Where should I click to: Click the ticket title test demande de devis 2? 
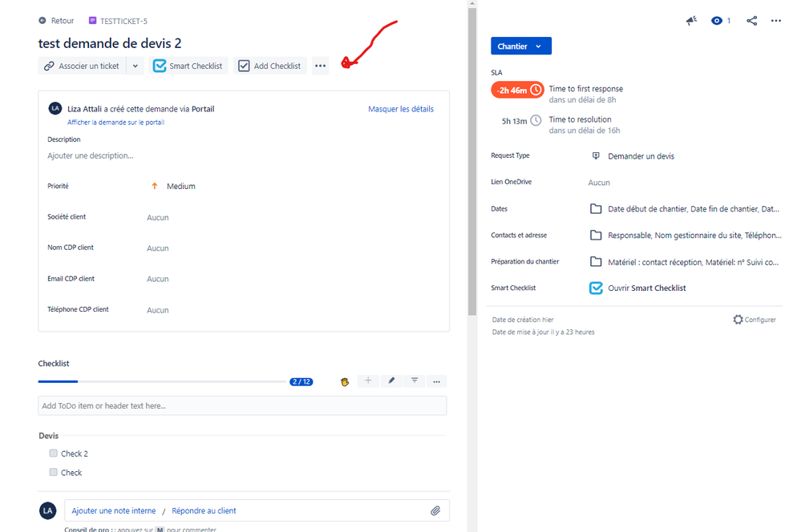(x=109, y=43)
